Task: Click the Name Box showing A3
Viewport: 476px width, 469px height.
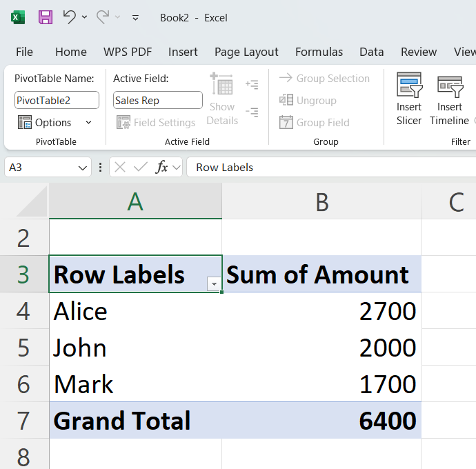Action: coord(41,167)
